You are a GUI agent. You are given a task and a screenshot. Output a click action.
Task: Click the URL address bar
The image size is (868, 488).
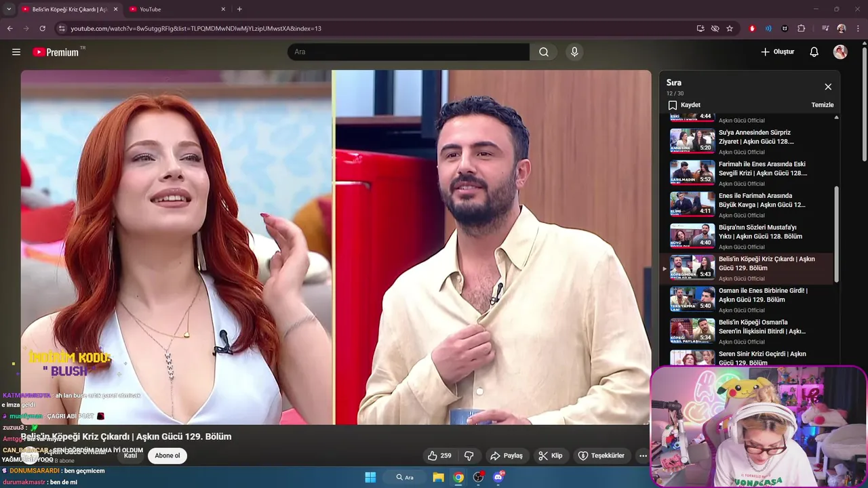coord(380,28)
